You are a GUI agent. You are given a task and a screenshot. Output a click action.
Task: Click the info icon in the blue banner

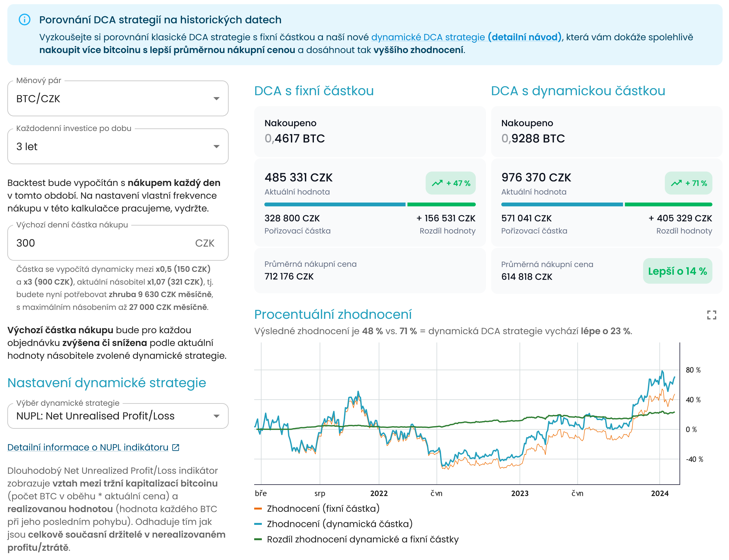pyautogui.click(x=24, y=20)
